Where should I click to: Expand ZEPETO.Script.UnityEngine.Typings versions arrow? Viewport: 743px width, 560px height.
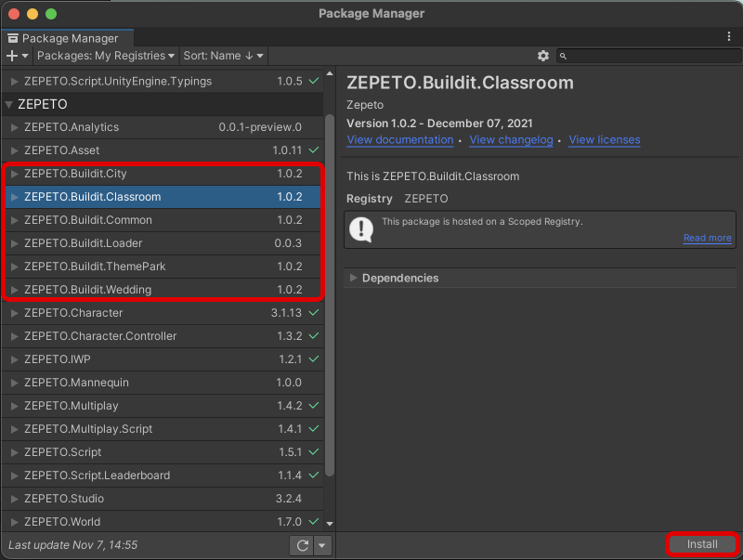pos(14,82)
